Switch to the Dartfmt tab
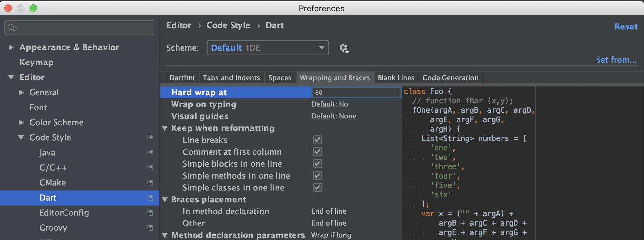Screen dimensions: 644x240 182,78
